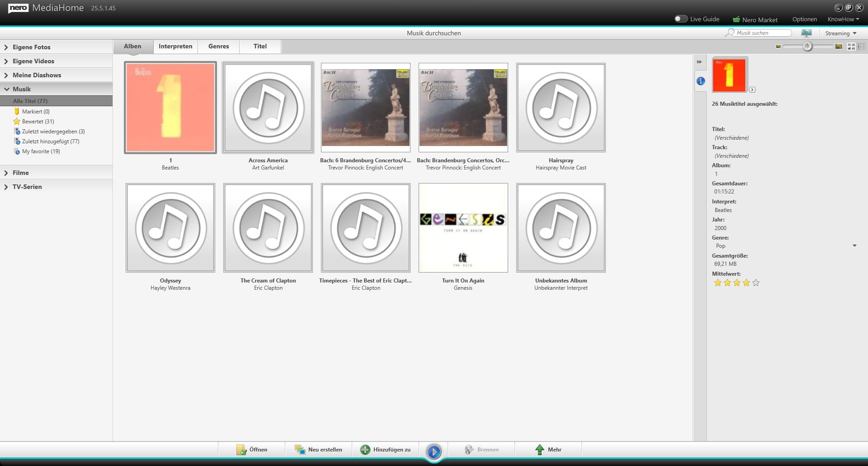Click the streaming monitor icon
The width and height of the screenshot is (868, 466).
807,33
